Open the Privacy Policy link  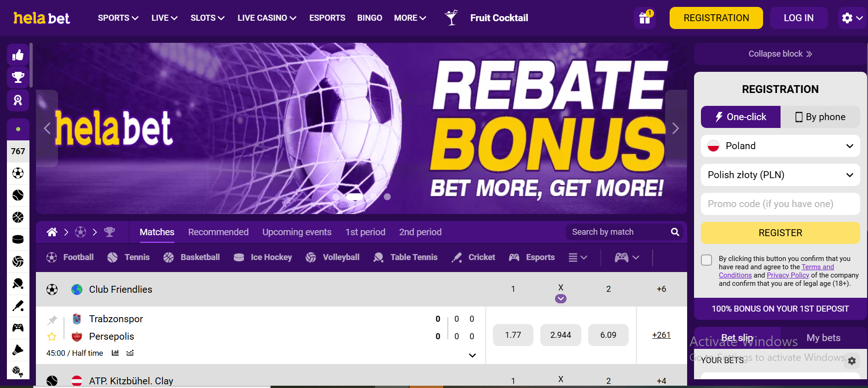[788, 275]
